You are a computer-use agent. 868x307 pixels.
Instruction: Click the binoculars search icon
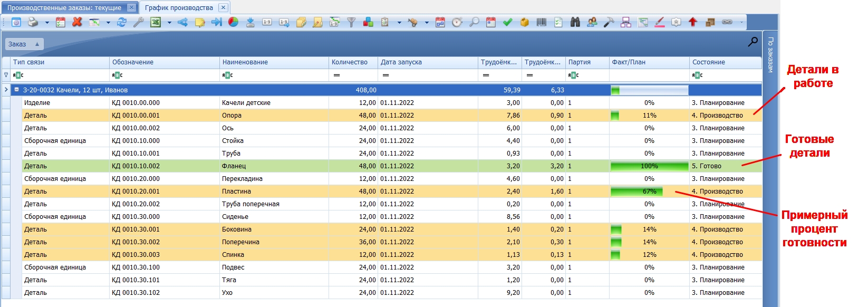coord(575,22)
